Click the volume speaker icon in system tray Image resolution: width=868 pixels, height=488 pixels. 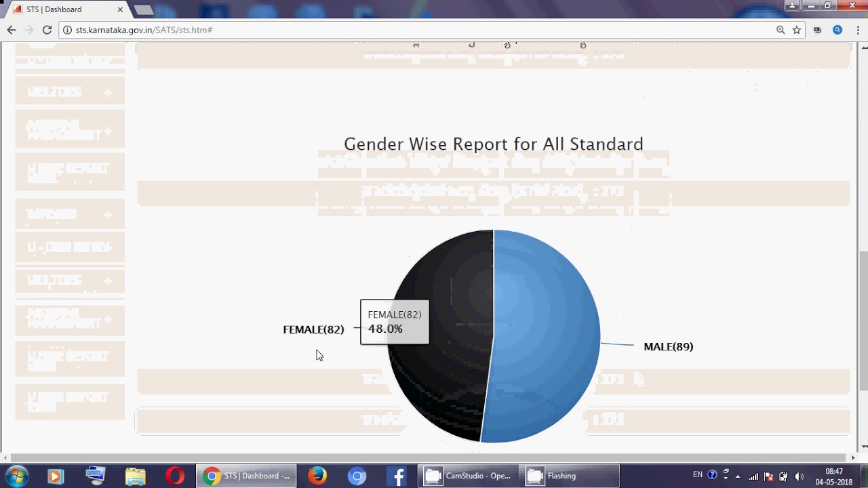[x=799, y=476]
